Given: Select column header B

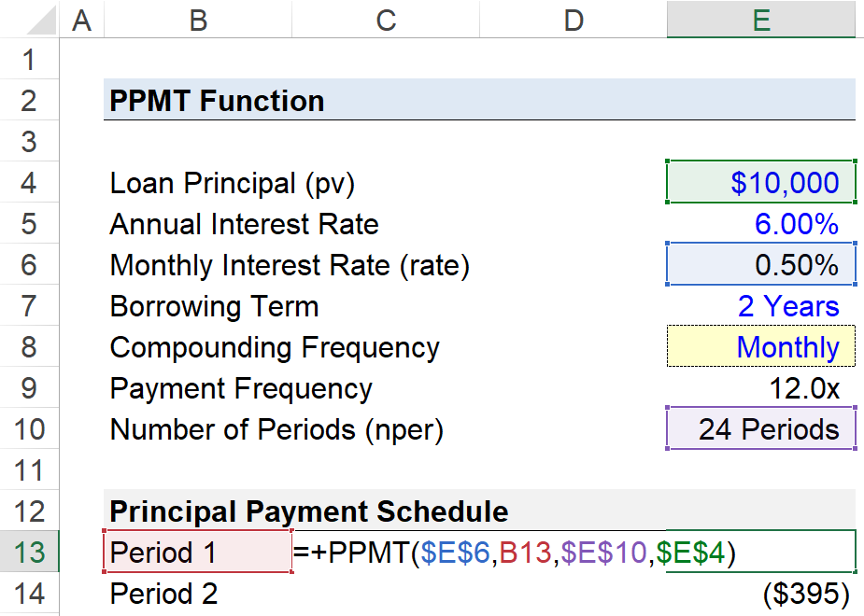Looking at the screenshot, I should (x=198, y=19).
